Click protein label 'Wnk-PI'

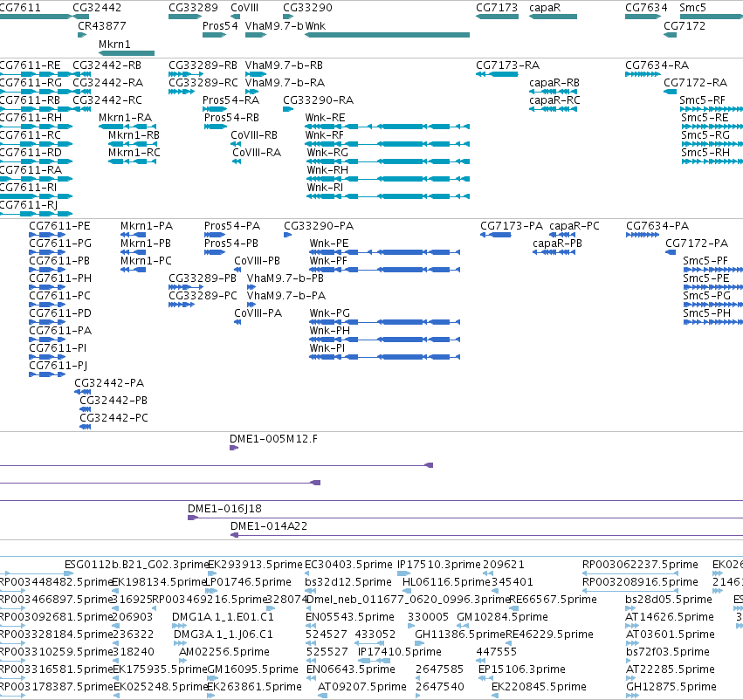coord(327,348)
